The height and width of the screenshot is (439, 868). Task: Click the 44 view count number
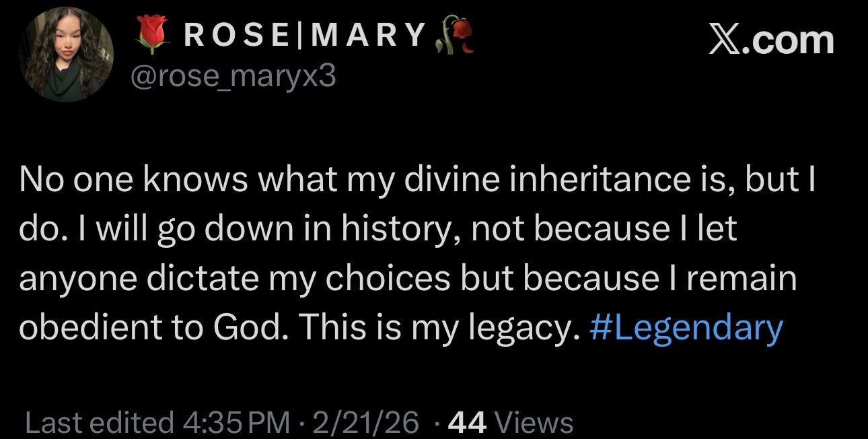pos(466,423)
